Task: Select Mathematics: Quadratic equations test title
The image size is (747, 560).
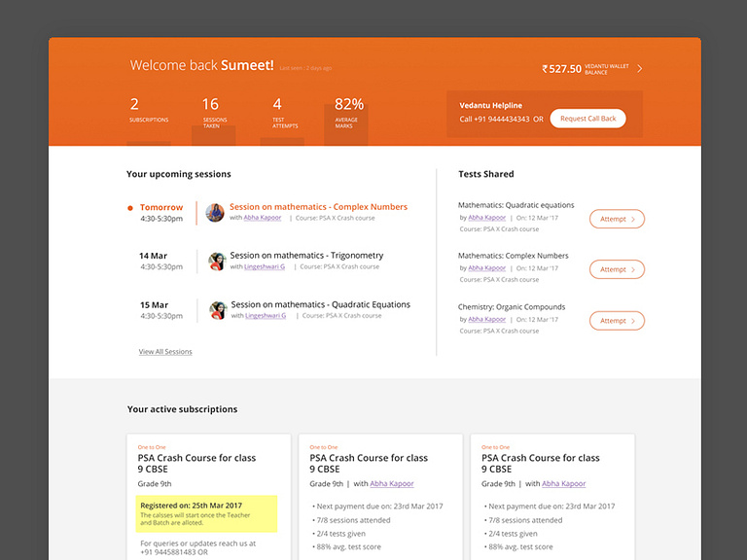Action: [516, 205]
